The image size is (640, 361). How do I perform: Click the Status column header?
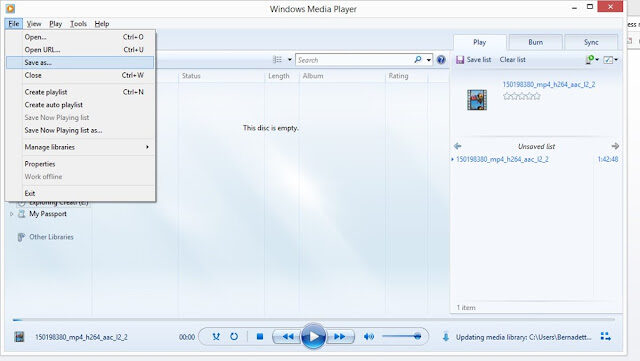pos(191,76)
